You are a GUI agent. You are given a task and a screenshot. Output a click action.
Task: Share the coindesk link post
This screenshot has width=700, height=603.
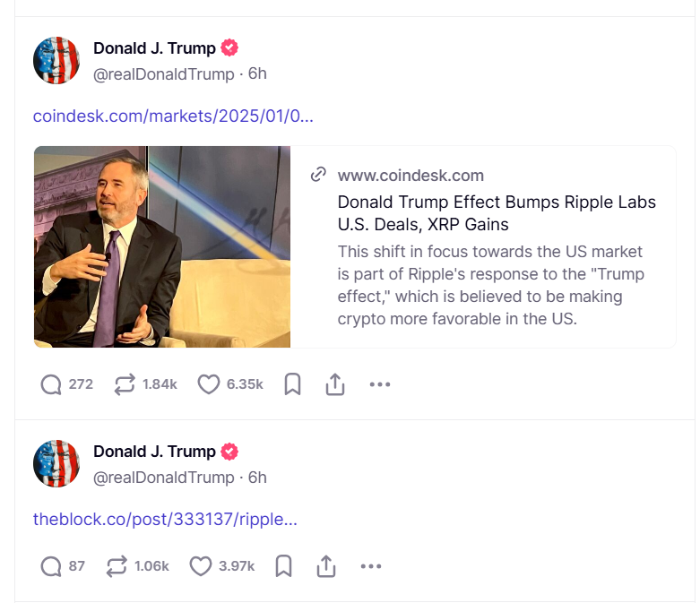[x=334, y=384]
